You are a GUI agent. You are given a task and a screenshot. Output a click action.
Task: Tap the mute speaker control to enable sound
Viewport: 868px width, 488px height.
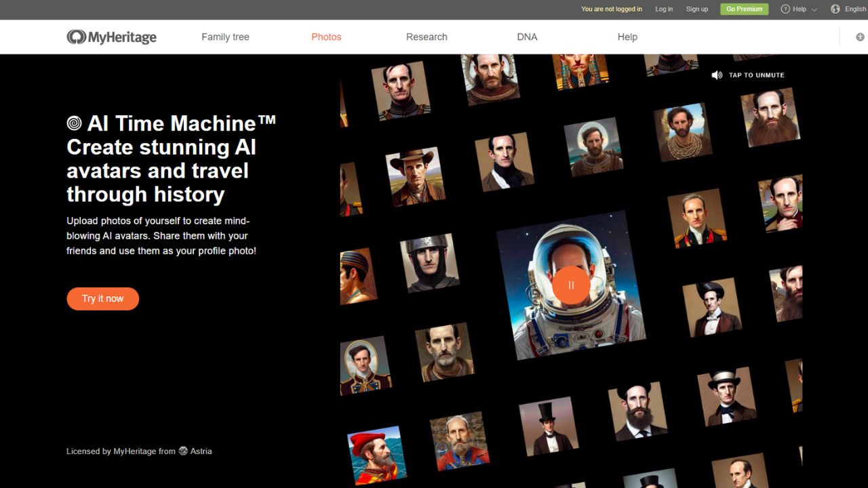tap(717, 75)
